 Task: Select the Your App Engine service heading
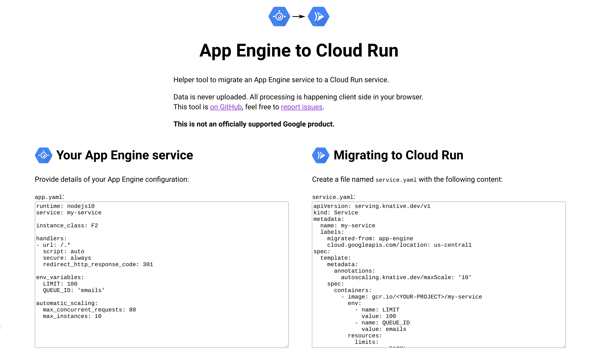point(125,155)
